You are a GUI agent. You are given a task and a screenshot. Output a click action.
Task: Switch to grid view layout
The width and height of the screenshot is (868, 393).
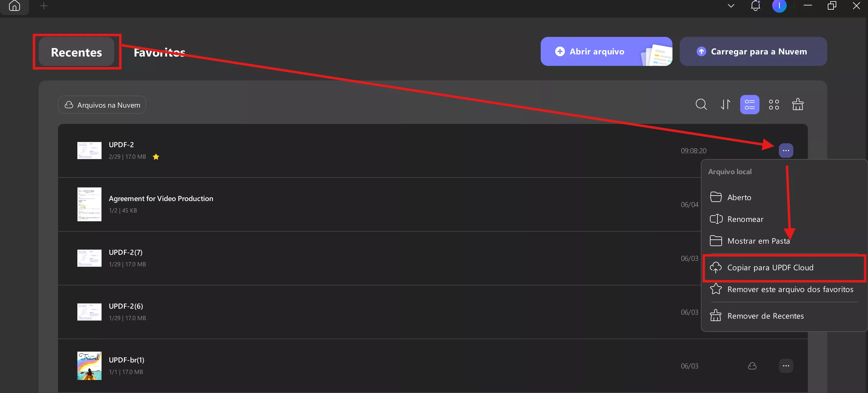tap(774, 105)
